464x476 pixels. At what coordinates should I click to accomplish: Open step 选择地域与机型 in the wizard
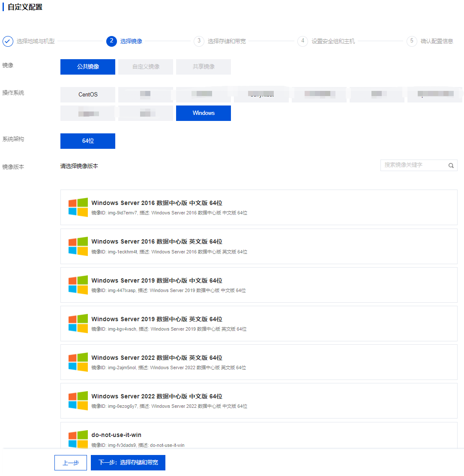coord(36,41)
